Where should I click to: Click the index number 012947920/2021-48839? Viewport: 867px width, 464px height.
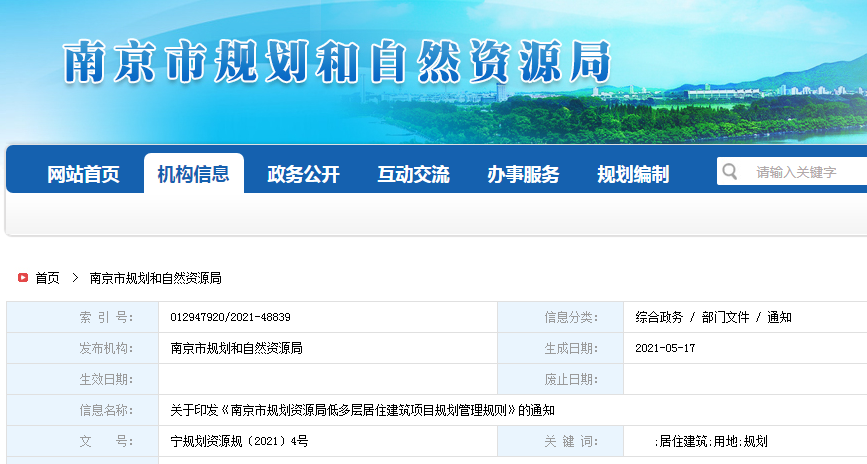pyautogui.click(x=230, y=317)
